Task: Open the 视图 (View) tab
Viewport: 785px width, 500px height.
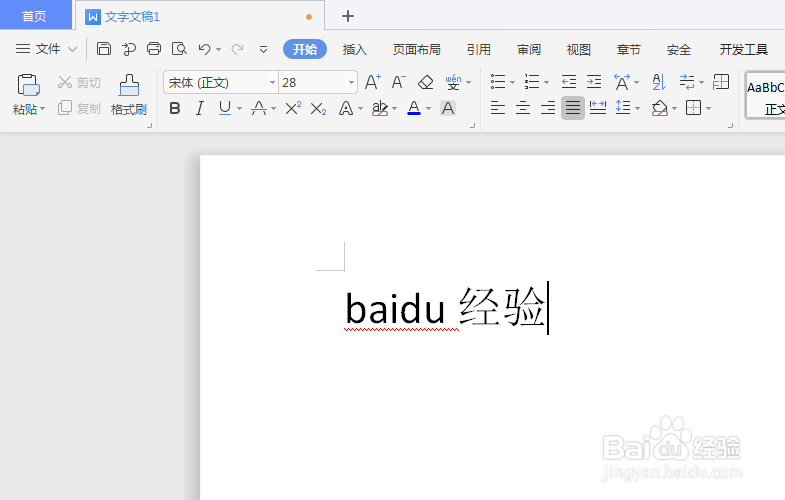Action: coord(579,49)
